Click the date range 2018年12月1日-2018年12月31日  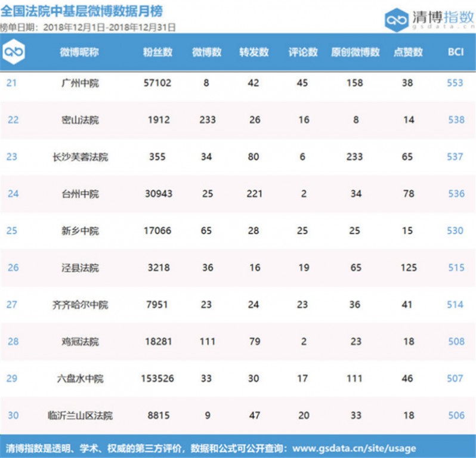click(x=110, y=27)
